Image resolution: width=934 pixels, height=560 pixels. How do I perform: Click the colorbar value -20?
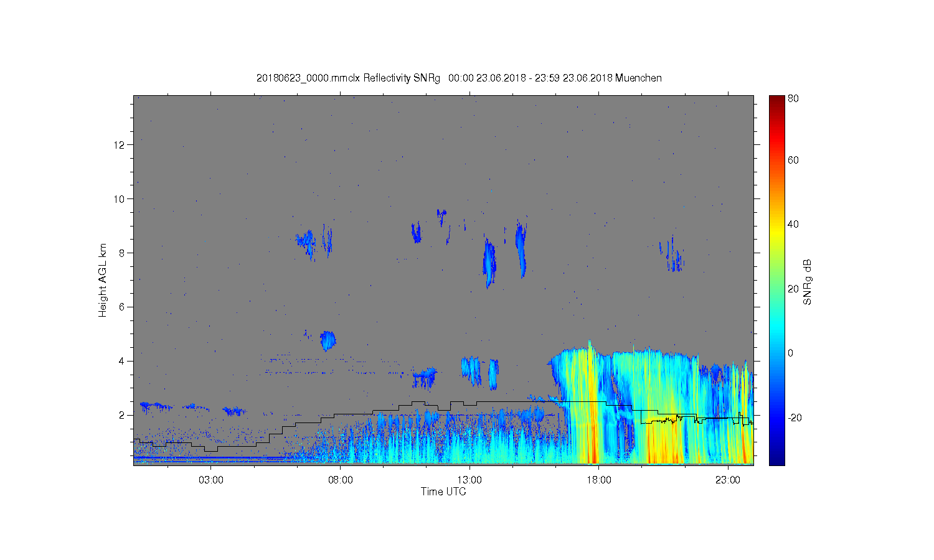click(x=795, y=418)
